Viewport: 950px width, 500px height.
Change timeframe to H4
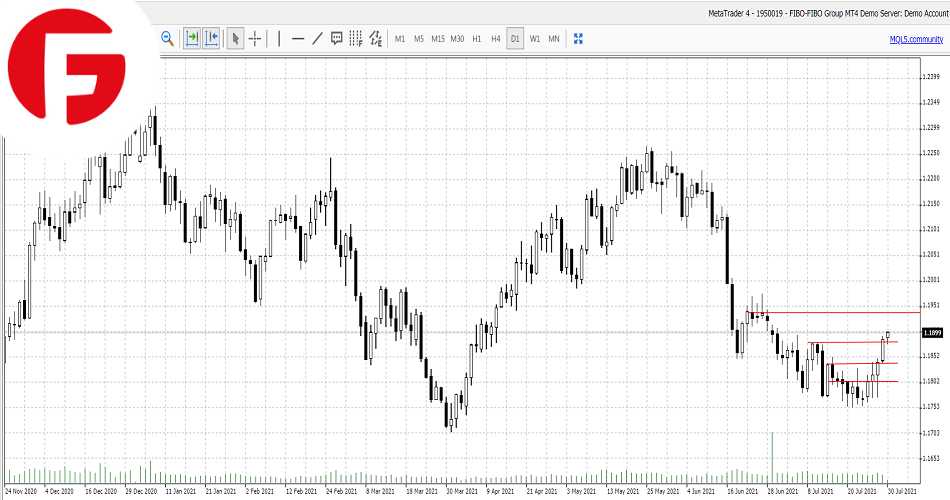click(496, 39)
